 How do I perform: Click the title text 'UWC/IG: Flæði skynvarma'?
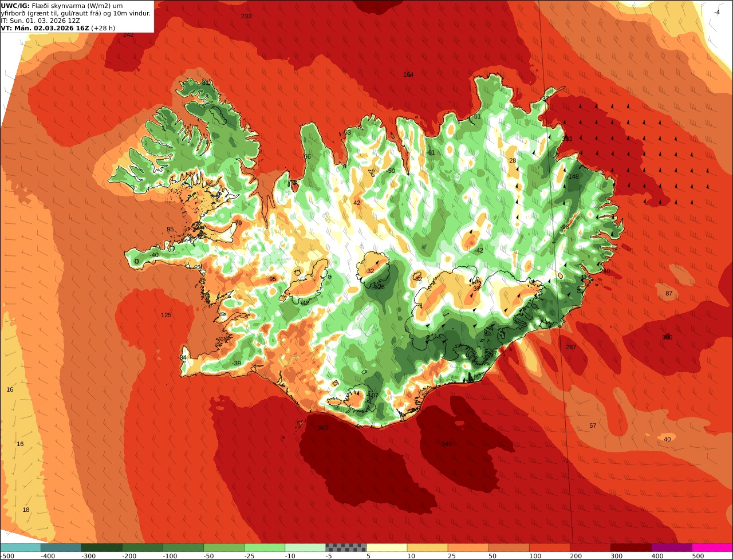tap(43, 6)
